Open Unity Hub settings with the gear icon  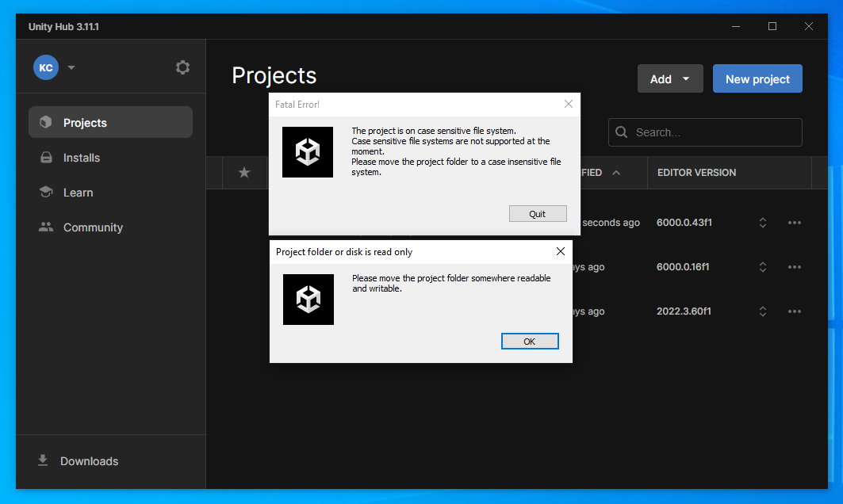[182, 67]
